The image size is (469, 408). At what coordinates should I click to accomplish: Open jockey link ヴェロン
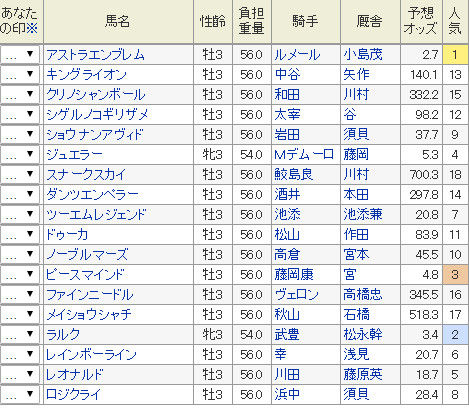pos(297,295)
